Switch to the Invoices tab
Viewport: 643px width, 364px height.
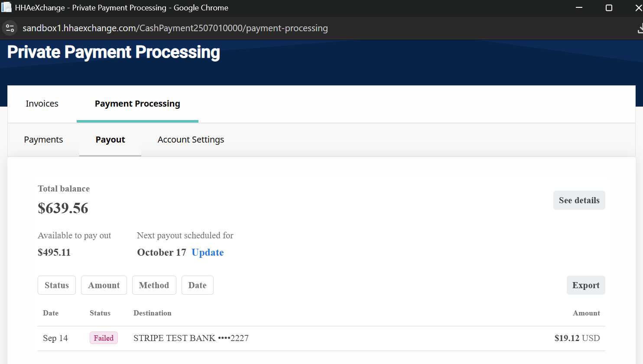point(42,104)
